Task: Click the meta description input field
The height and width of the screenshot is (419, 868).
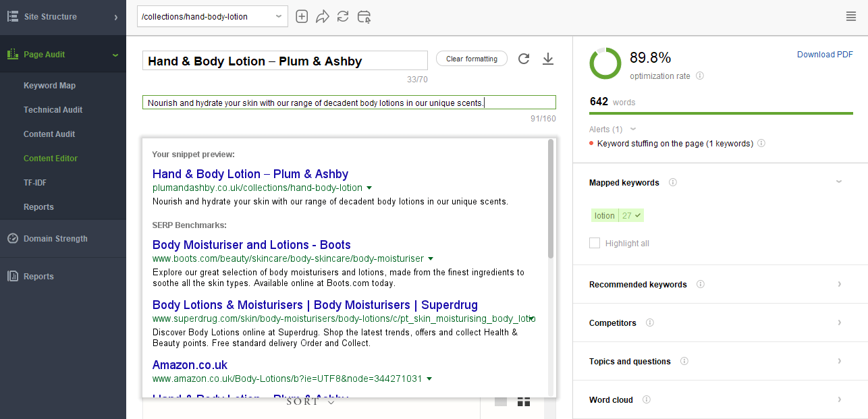Action: (349, 103)
